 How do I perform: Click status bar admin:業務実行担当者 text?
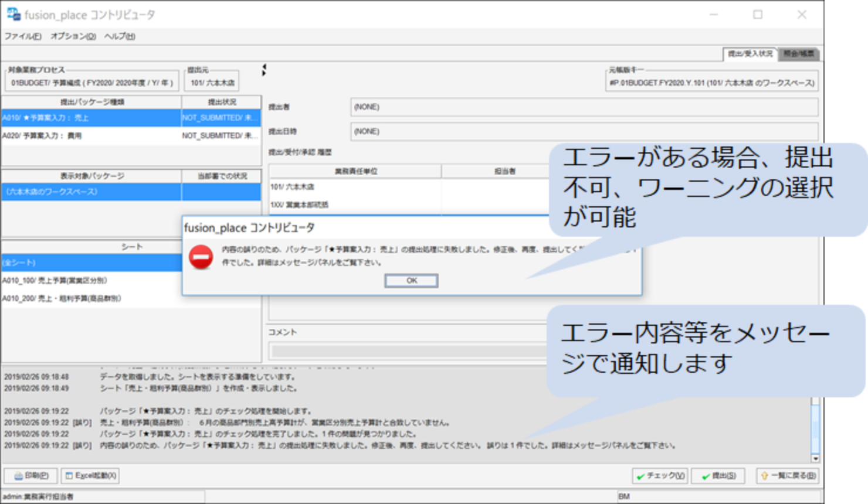coord(38,496)
